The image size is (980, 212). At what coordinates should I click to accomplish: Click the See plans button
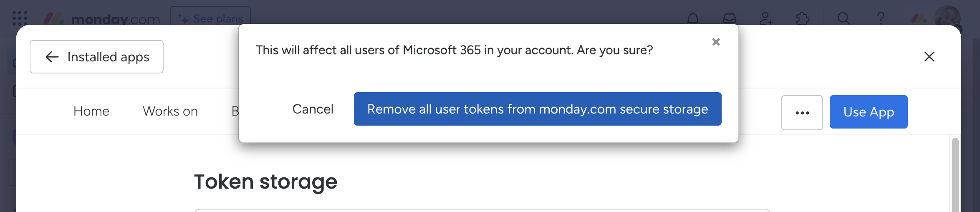pyautogui.click(x=210, y=17)
